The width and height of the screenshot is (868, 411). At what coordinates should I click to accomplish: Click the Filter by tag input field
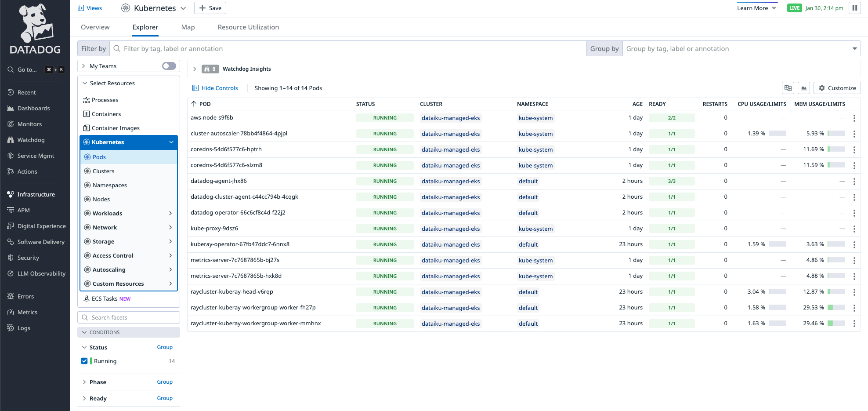click(x=348, y=48)
